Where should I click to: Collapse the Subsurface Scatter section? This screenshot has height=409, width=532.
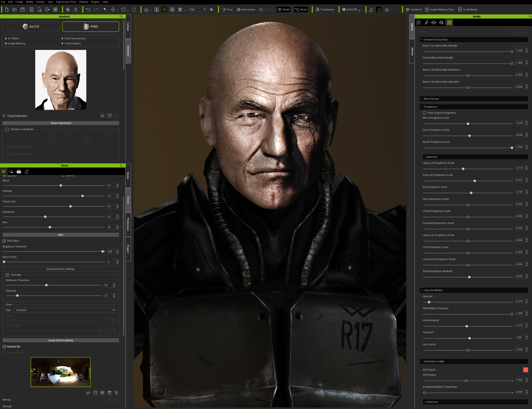pyautogui.click(x=474, y=361)
